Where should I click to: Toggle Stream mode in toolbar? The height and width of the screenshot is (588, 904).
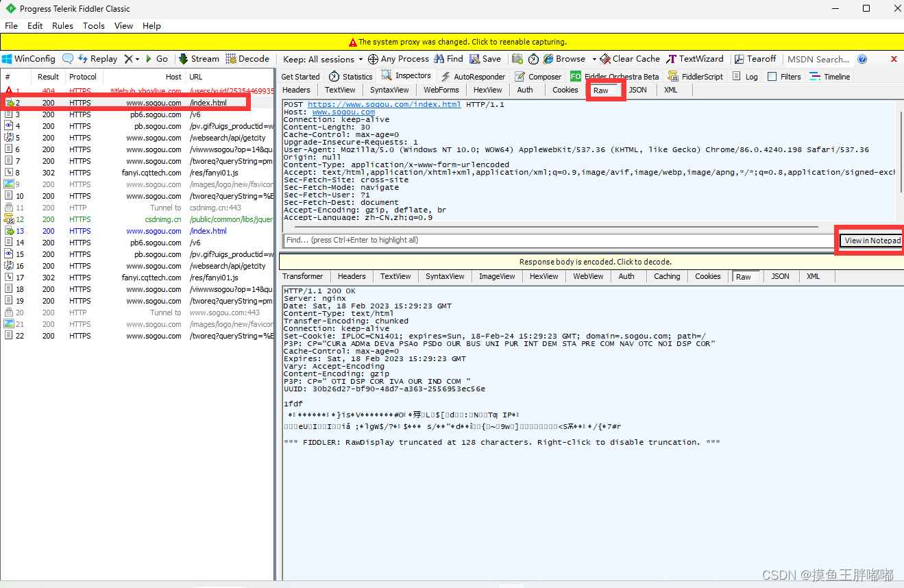click(x=199, y=59)
